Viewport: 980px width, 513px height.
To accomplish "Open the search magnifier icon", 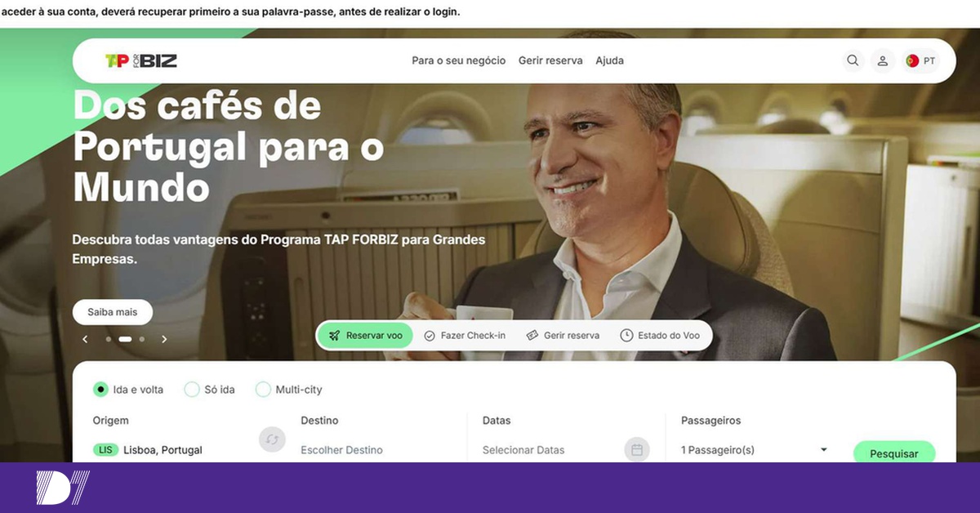I will [853, 60].
